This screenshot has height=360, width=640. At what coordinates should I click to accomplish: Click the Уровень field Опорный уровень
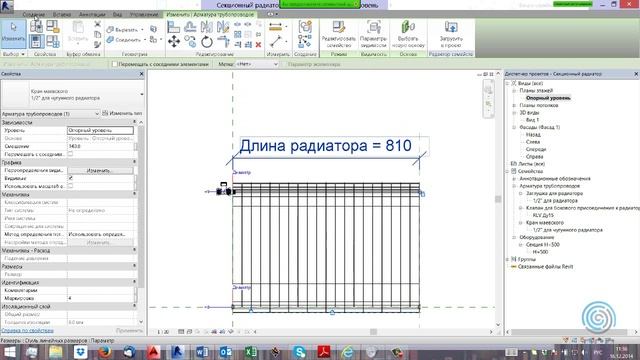(x=100, y=130)
